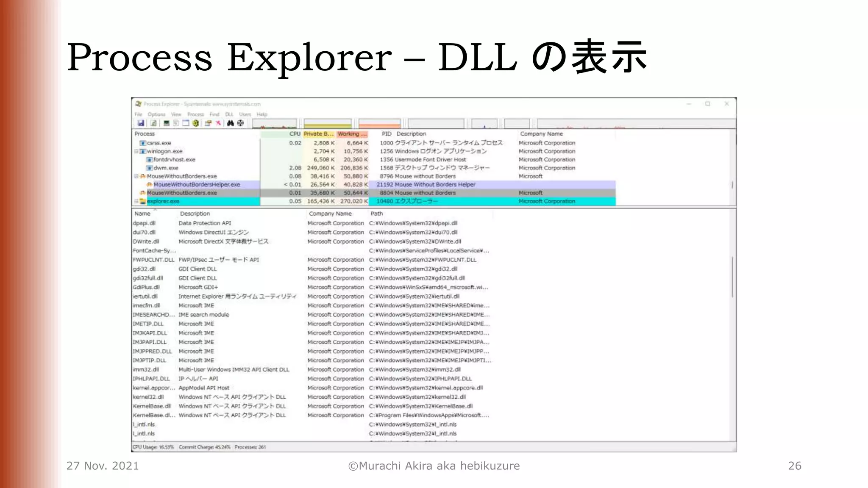Select the iertutil.dll row
868x488 pixels.
pyautogui.click(x=312, y=297)
